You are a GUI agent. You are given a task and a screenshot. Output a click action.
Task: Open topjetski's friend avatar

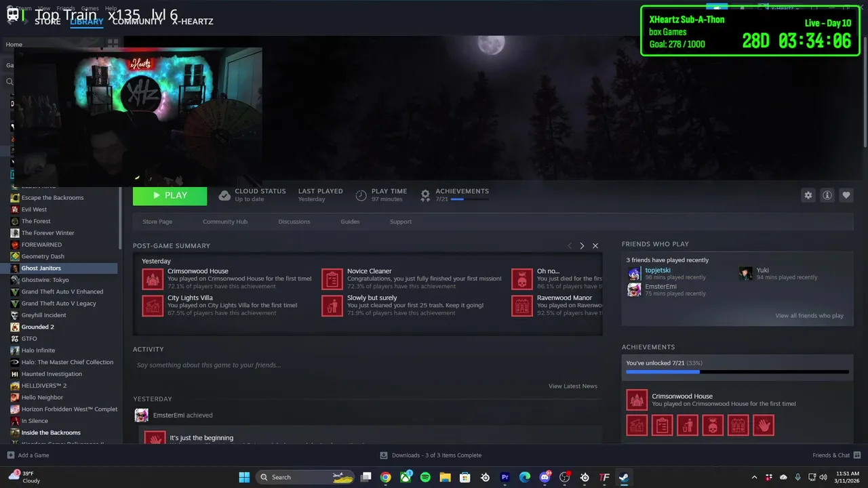tap(634, 274)
